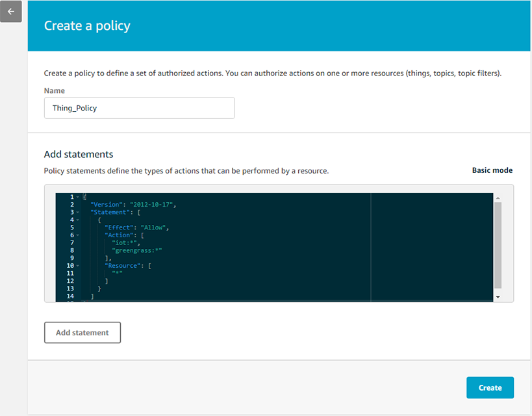Click the editor scrollbar up arrow
Viewport: 532px width, 416px height.
click(x=498, y=198)
